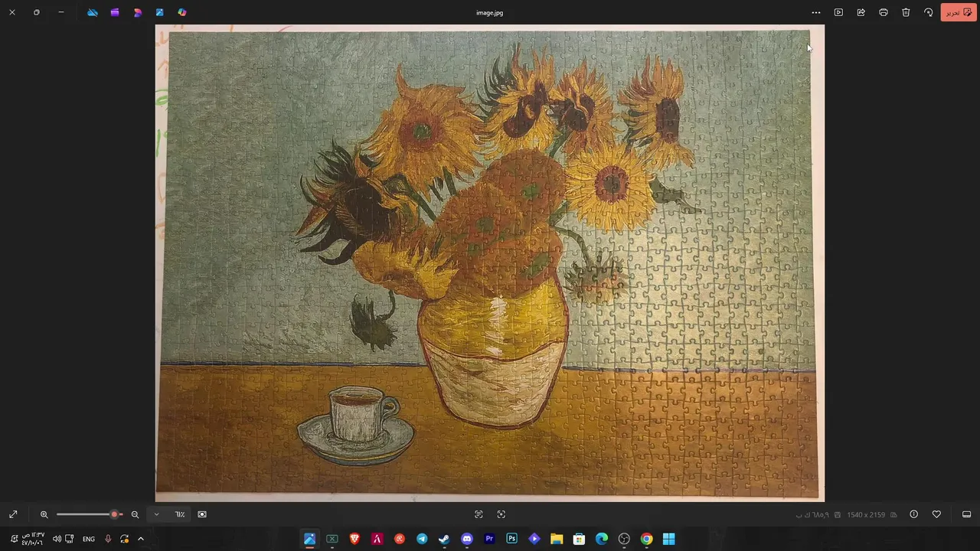Click the sunflower puzzle image

coord(490,263)
